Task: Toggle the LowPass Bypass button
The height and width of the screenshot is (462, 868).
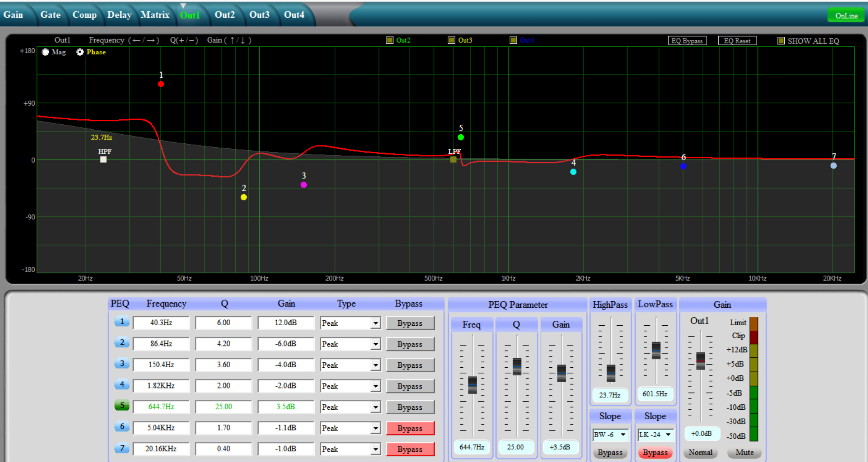Action: click(655, 452)
